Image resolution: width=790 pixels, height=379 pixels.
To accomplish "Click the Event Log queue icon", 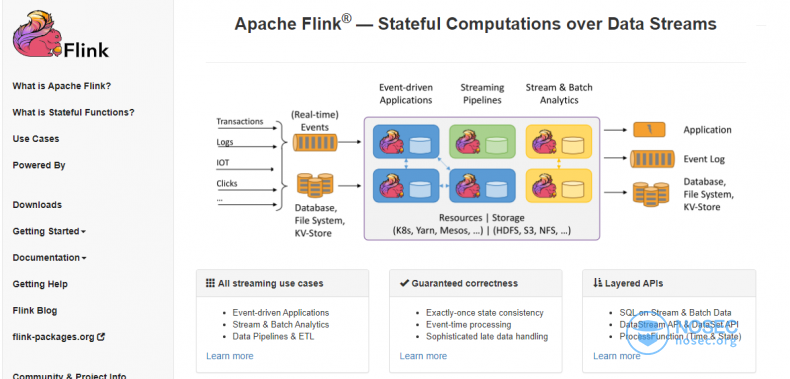I will 652,159.
